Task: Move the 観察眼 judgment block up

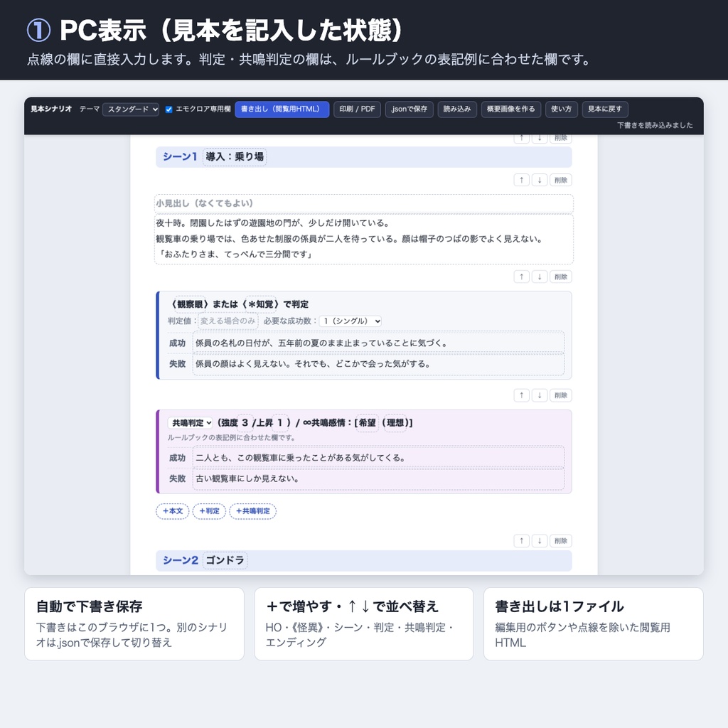Action: [522, 277]
